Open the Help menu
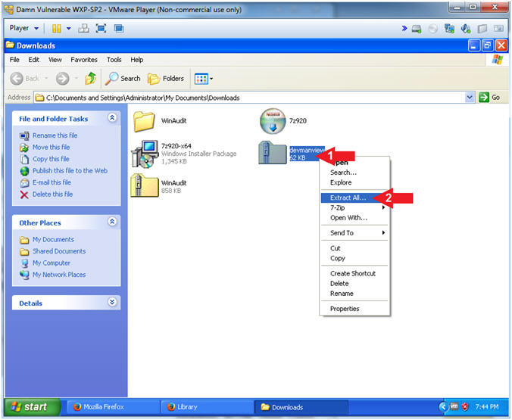The width and height of the screenshot is (512, 420). (x=137, y=60)
